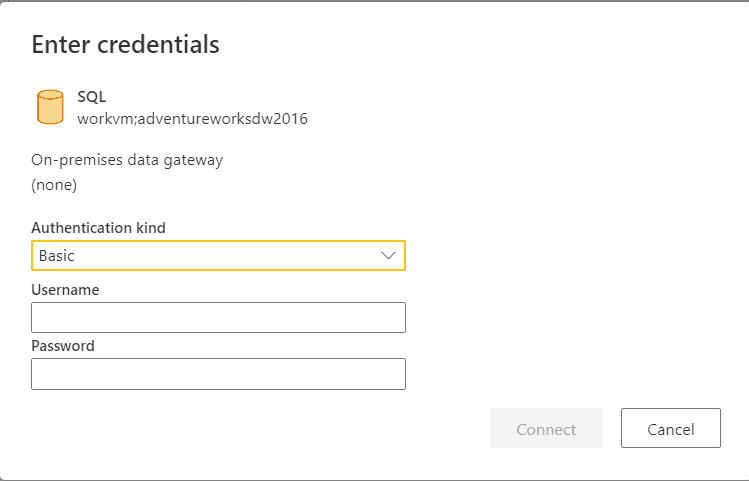Select the workvm;adventureworksdw2016 server text
The height and width of the screenshot is (481, 749).
(193, 119)
